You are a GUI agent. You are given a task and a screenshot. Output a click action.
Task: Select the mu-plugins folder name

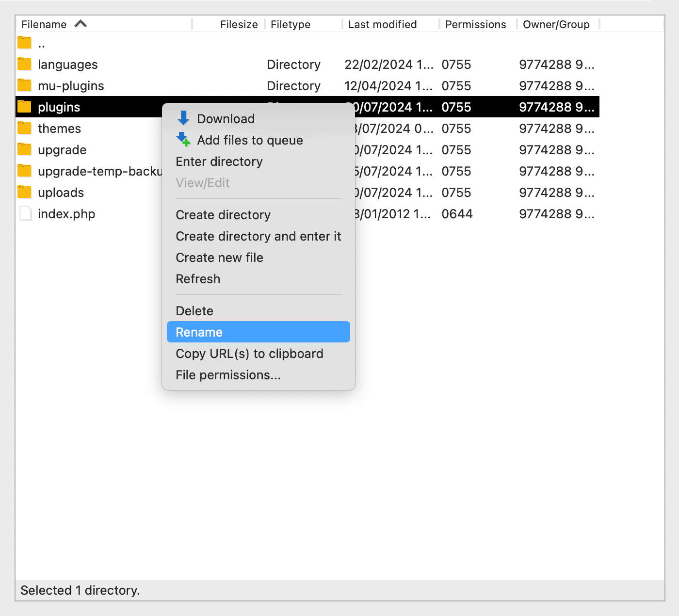(x=71, y=86)
